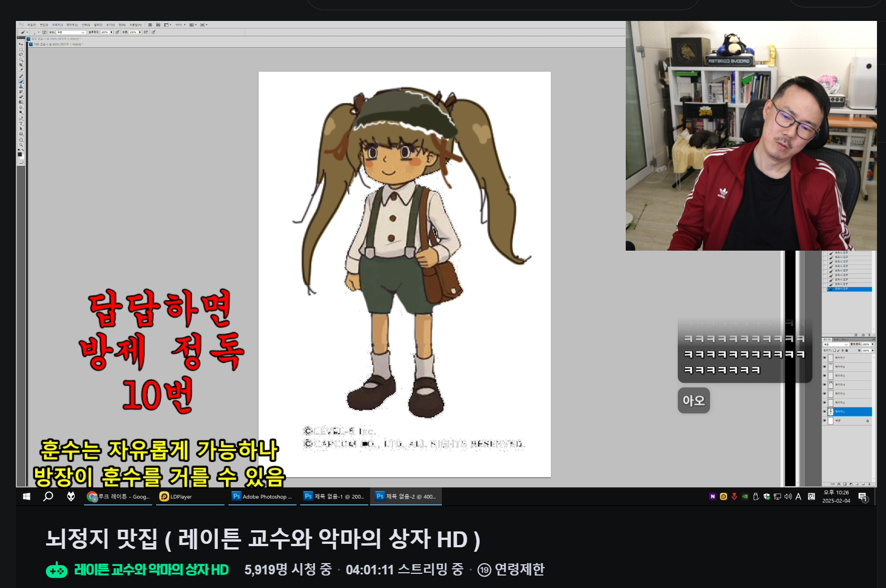Viewport: 886px width, 588px height.
Task: Click the Windows Start button
Action: [27, 496]
